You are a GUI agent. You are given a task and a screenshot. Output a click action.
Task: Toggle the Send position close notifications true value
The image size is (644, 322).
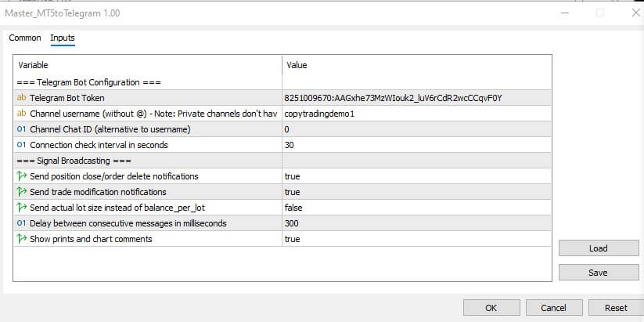coord(293,176)
